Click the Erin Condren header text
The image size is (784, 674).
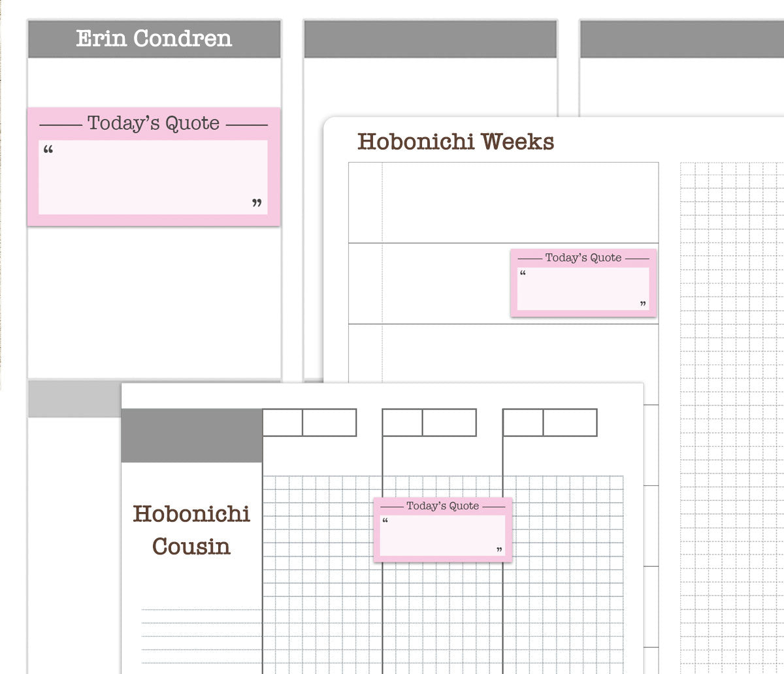pos(154,39)
